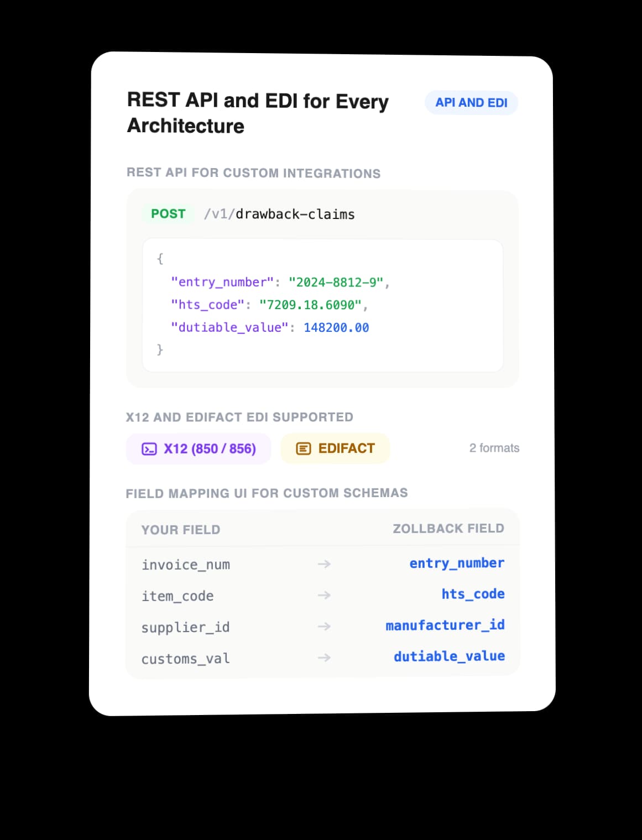Click the 2 formats counter label
Viewport: 642px width, 840px height.
coord(494,448)
